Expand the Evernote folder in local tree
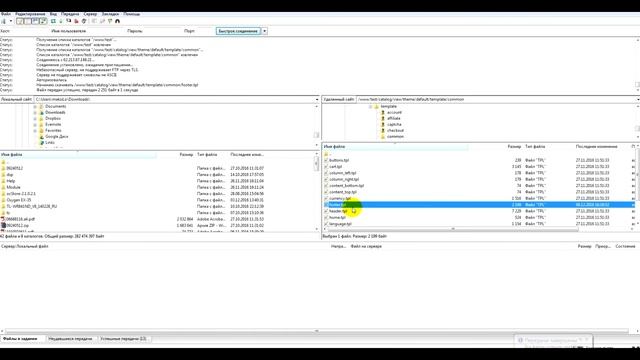This screenshot has height=360, width=640. [35, 125]
